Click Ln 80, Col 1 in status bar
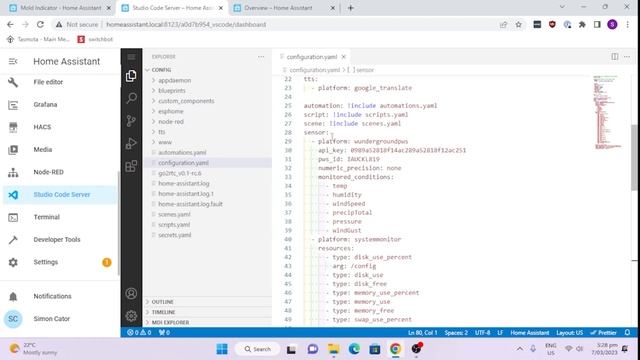This screenshot has width=640, height=360. 422,333
